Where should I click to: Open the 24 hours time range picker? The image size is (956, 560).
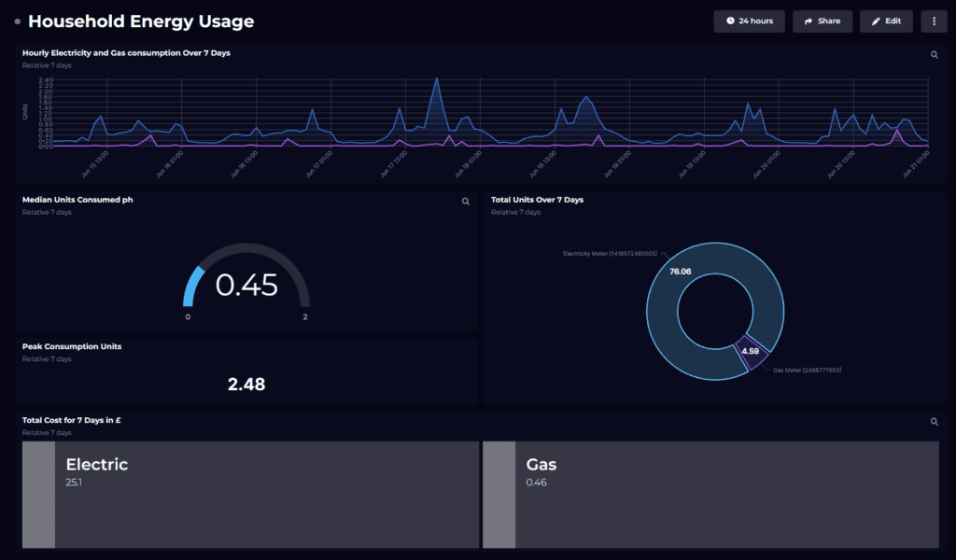pyautogui.click(x=749, y=21)
